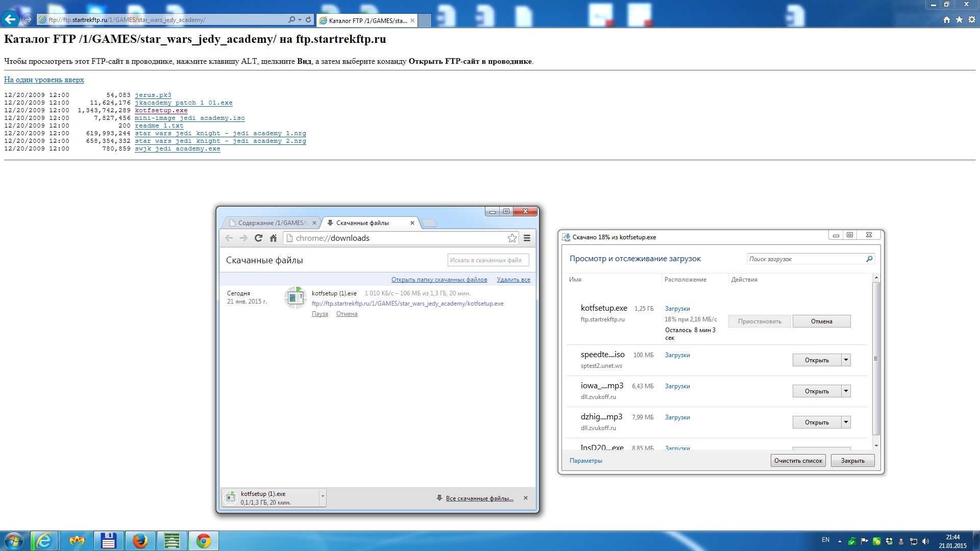Switch to the Содержание /1/GAMES/ Chrome tab

pos(272,223)
